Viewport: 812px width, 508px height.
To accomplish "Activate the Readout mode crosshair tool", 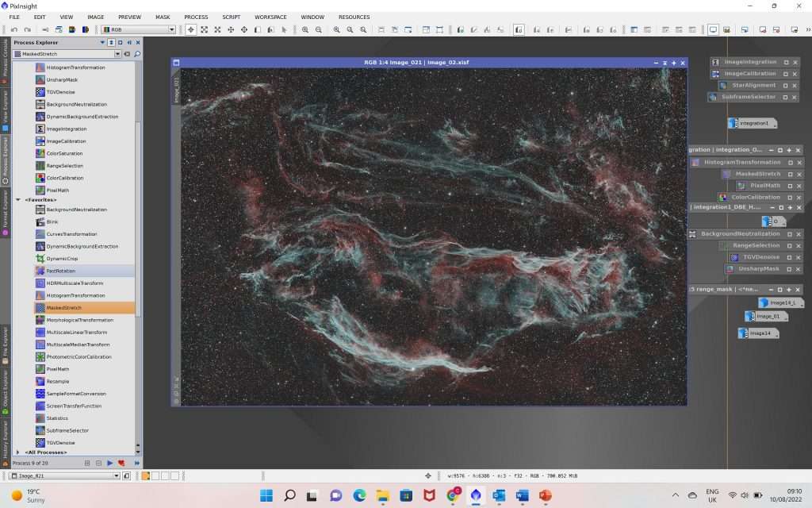I will [x=191, y=30].
